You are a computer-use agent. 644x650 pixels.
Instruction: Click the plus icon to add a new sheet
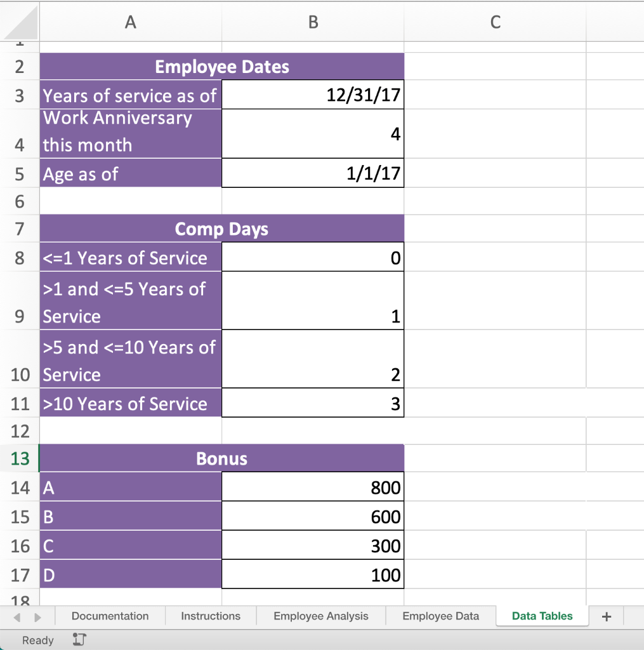click(x=607, y=616)
